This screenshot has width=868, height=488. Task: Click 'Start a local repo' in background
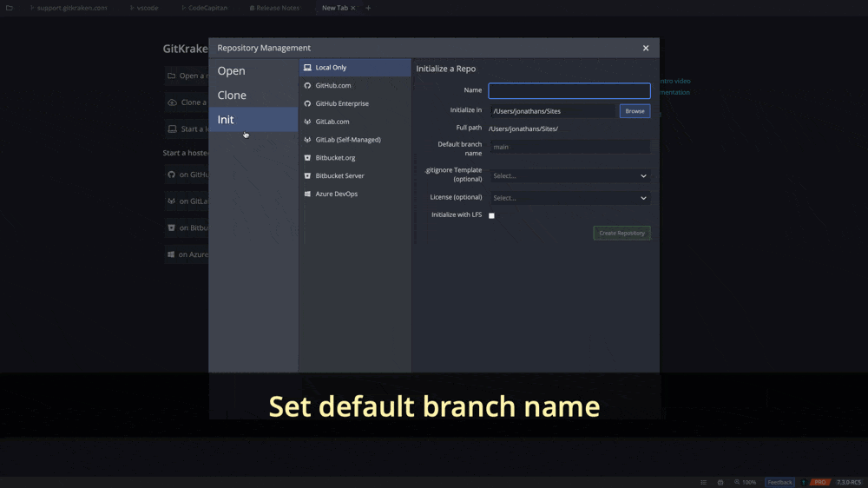(187, 129)
